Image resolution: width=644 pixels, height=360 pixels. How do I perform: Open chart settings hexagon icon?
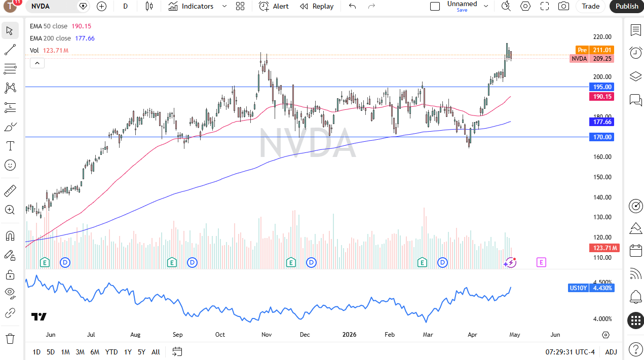click(525, 6)
